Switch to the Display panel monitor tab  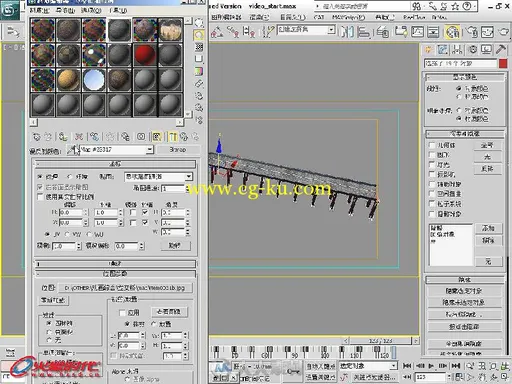[486, 50]
